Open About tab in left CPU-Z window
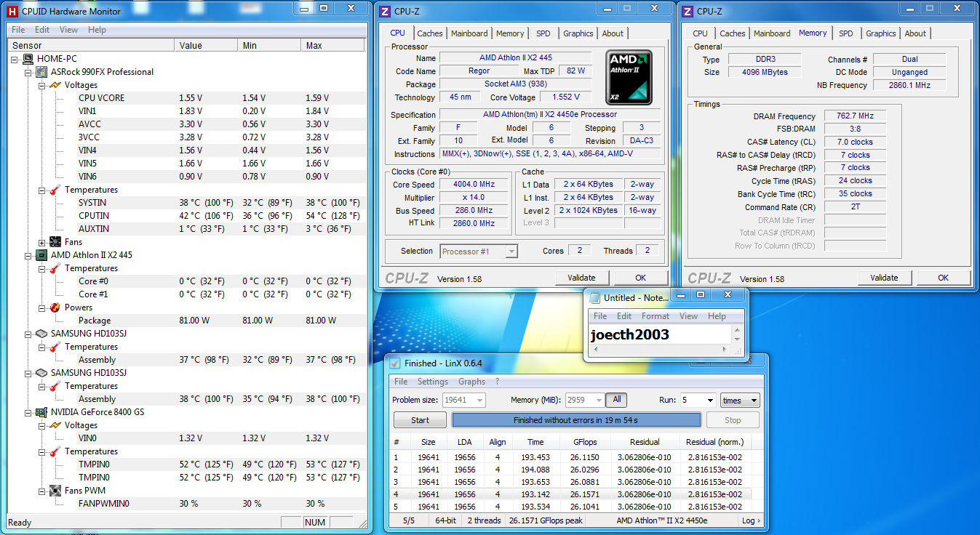 tap(613, 33)
